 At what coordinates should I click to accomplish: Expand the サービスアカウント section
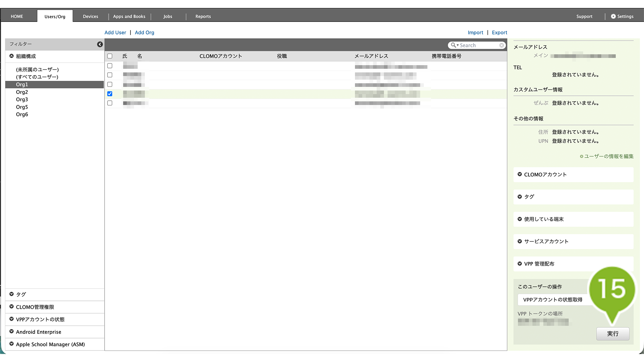point(546,241)
